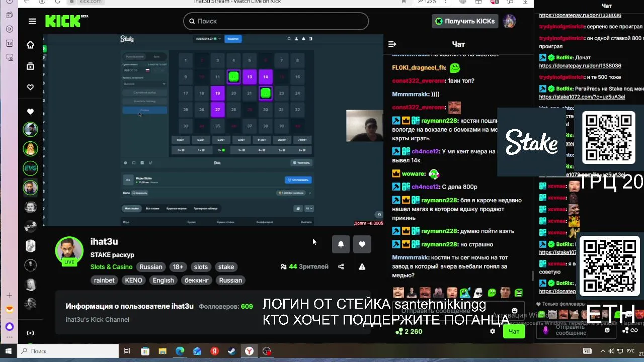The image size is (644, 362).
Task: Go to Kick home via house icon
Action: (30, 45)
